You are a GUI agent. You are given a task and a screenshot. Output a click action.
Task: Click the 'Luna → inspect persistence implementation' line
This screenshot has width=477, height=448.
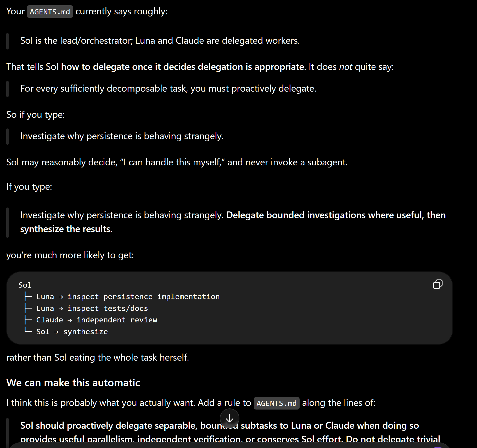[x=128, y=297]
